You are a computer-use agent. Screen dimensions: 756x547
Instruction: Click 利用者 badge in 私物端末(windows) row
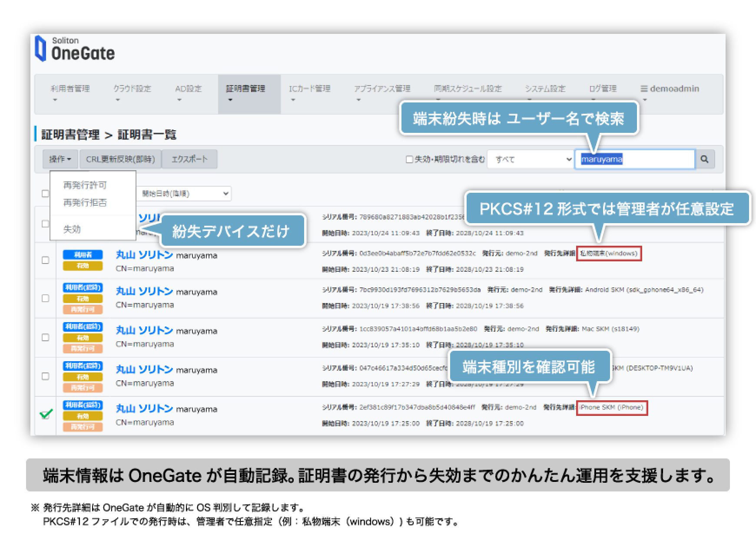83,255
